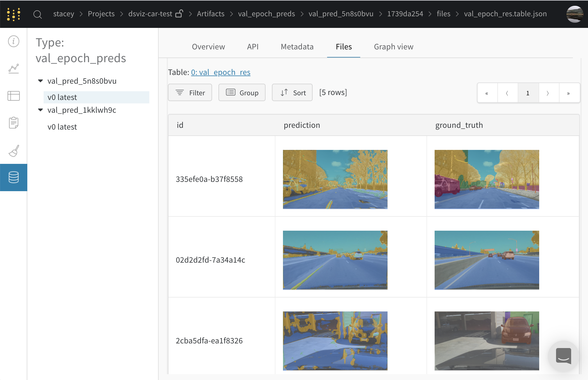Open ground_truth image for 2cba5dfa-ea1f8326
588x380 pixels.
click(487, 341)
